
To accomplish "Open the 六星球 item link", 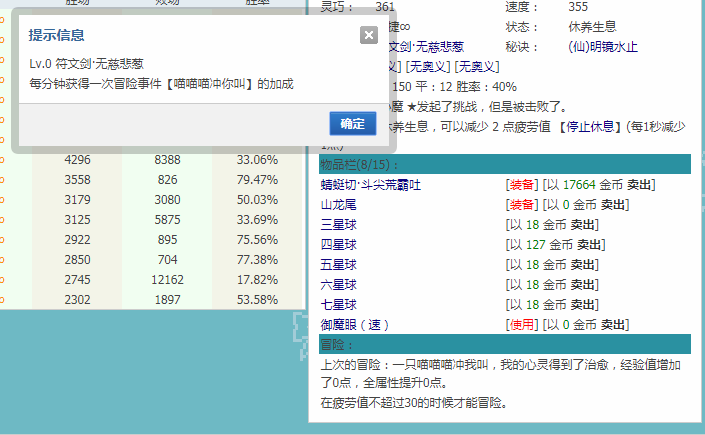I will tap(339, 285).
